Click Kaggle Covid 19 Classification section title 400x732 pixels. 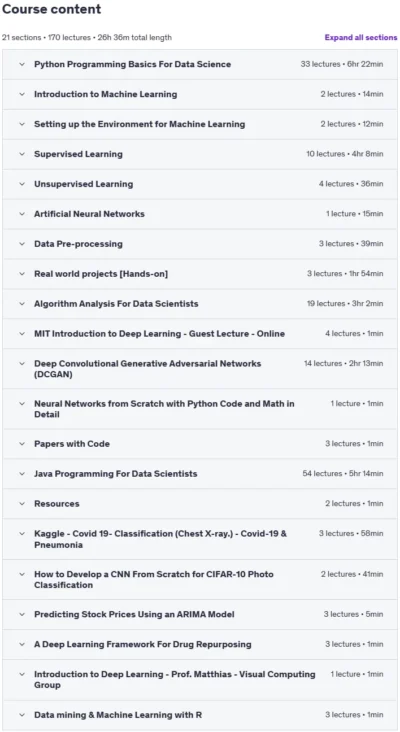[x=161, y=539]
